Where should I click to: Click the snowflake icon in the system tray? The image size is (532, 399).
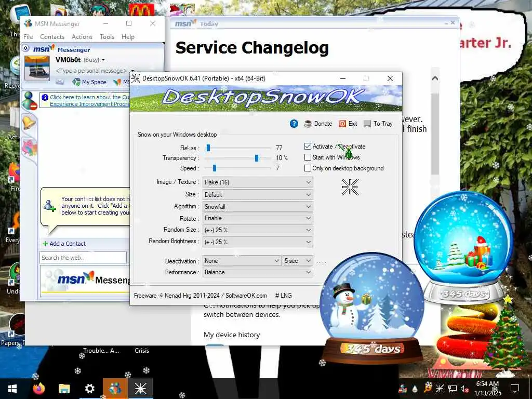click(440, 389)
